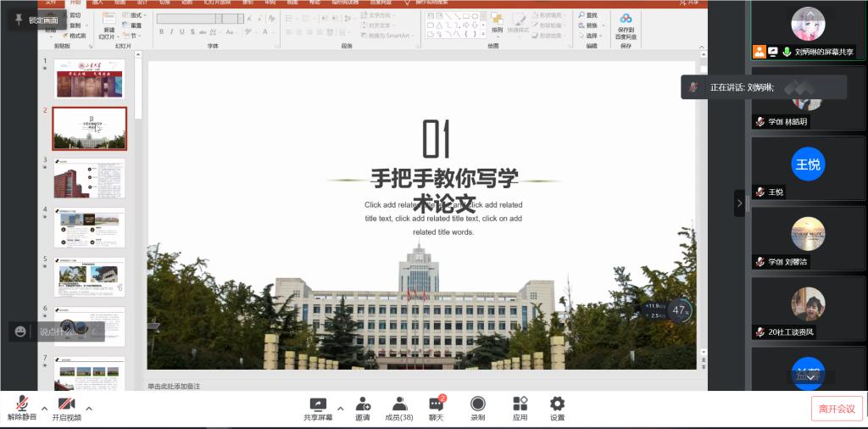The height and width of the screenshot is (429, 868).
Task: Open the 应用 apps icon
Action: pyautogui.click(x=520, y=407)
